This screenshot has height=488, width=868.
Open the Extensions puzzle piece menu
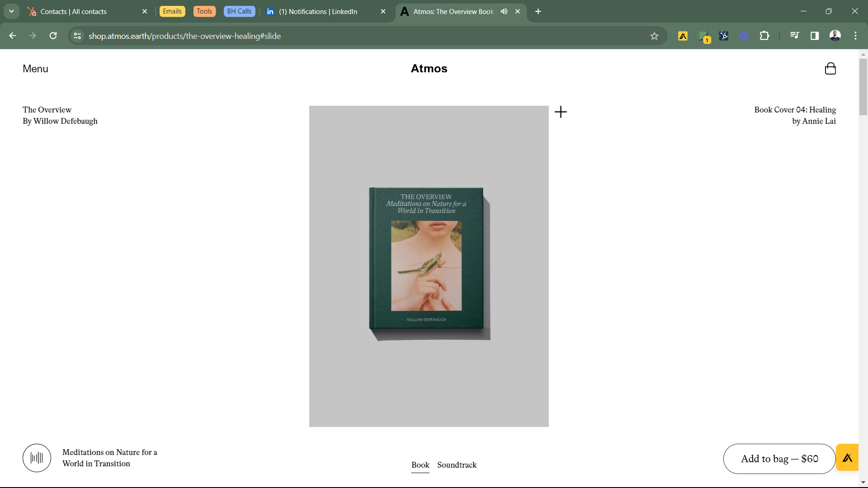764,36
